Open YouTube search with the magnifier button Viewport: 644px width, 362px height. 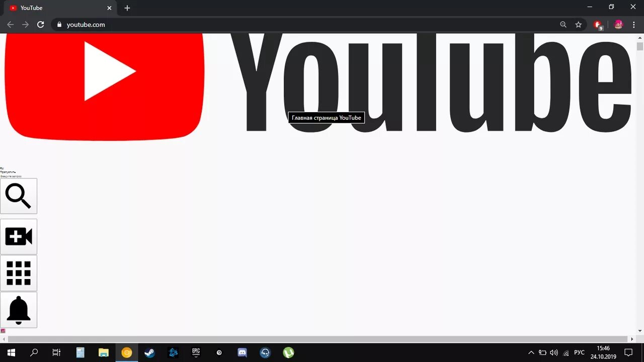(19, 196)
